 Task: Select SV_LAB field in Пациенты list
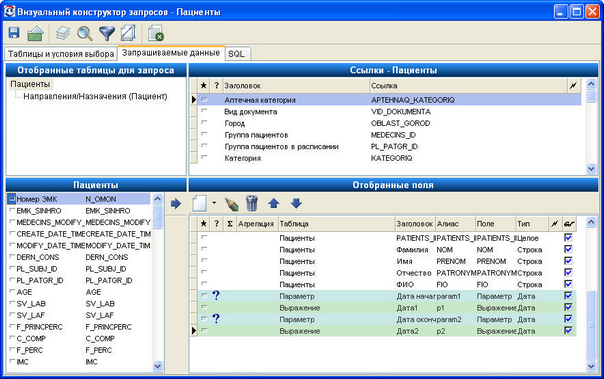point(79,304)
